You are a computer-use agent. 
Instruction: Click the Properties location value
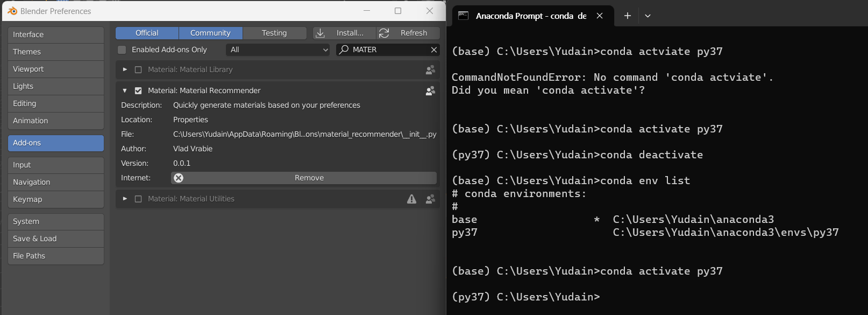coord(190,120)
